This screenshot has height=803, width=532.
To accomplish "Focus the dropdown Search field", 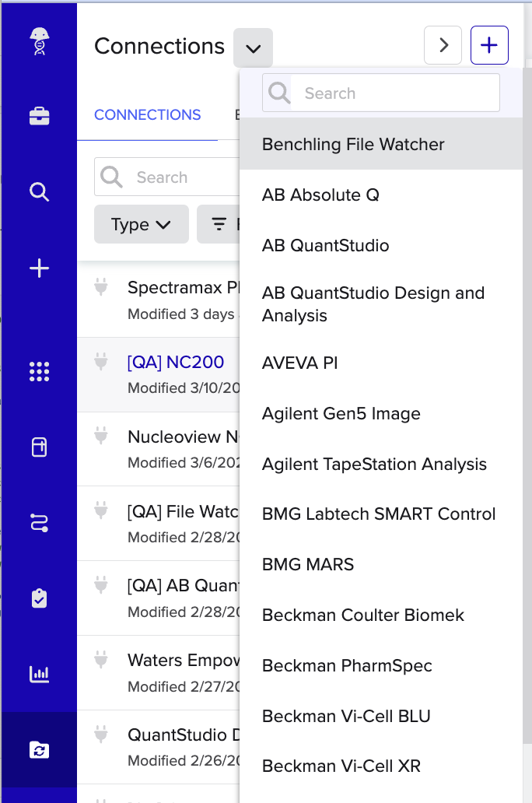I will (x=381, y=93).
